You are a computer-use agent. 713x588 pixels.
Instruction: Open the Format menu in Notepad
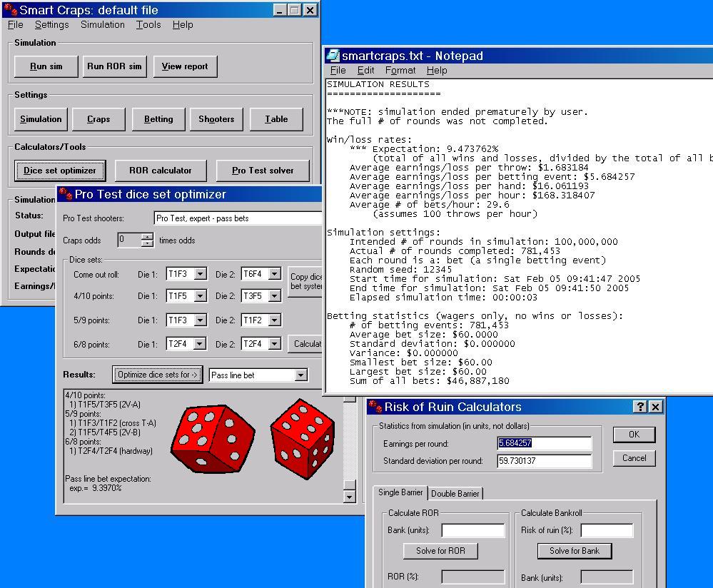pos(400,70)
